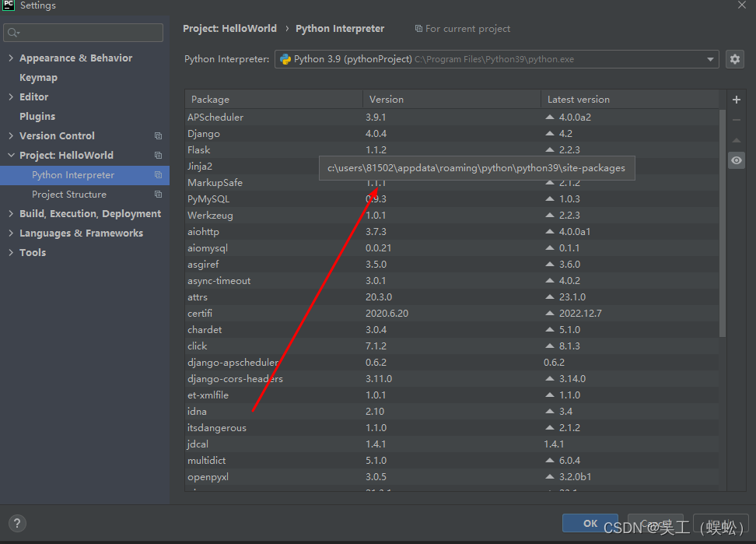Select the multidict package row
The height and width of the screenshot is (544, 756).
point(452,461)
